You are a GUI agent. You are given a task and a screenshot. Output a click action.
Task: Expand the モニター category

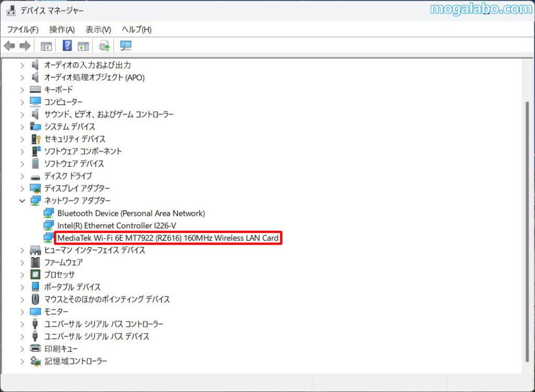pos(22,312)
